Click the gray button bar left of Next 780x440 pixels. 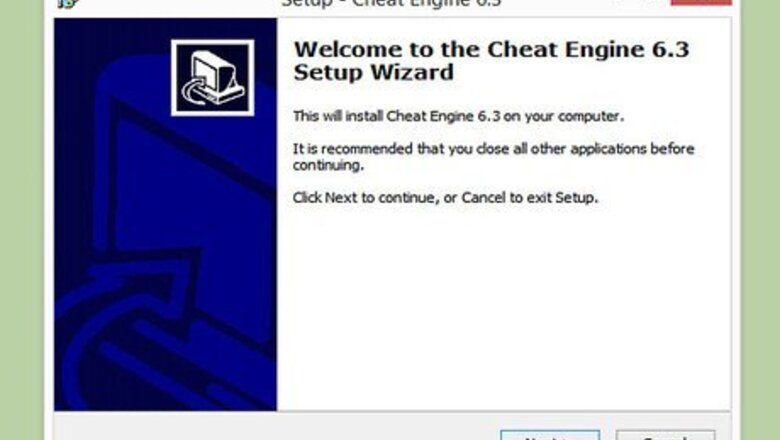coord(276,428)
